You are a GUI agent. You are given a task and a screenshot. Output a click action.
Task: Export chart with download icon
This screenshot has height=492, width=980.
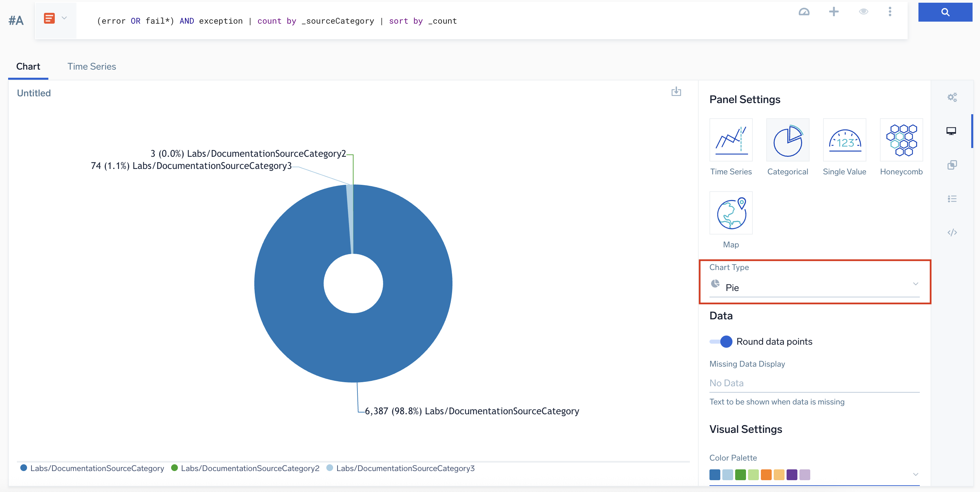pyautogui.click(x=676, y=92)
